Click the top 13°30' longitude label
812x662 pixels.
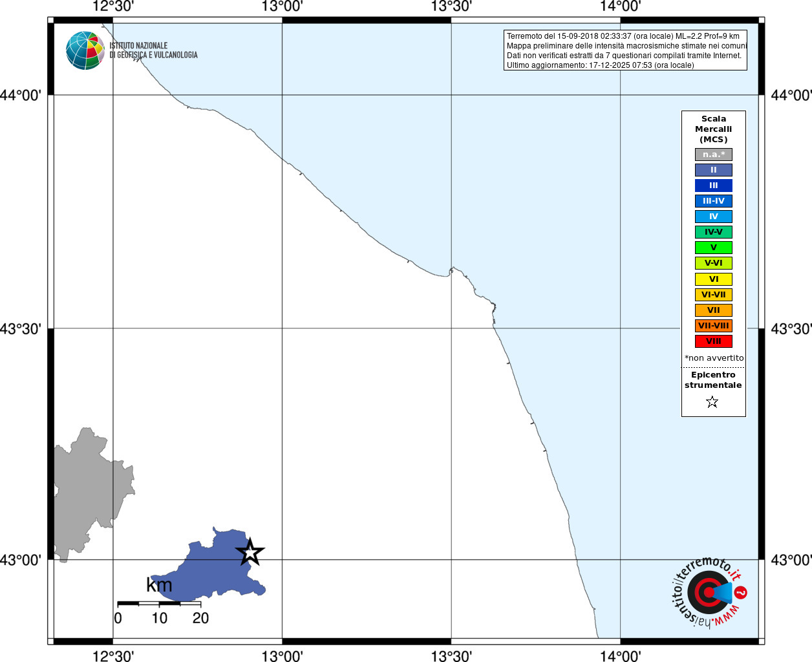coord(451,7)
